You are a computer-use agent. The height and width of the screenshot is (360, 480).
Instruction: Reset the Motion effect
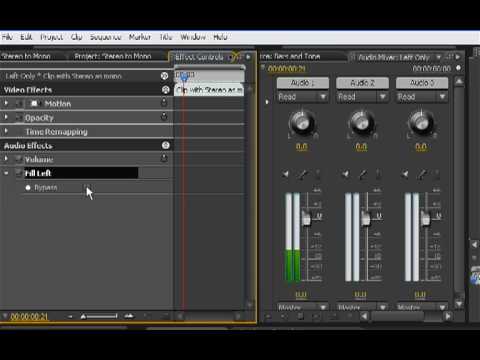pyautogui.click(x=164, y=102)
